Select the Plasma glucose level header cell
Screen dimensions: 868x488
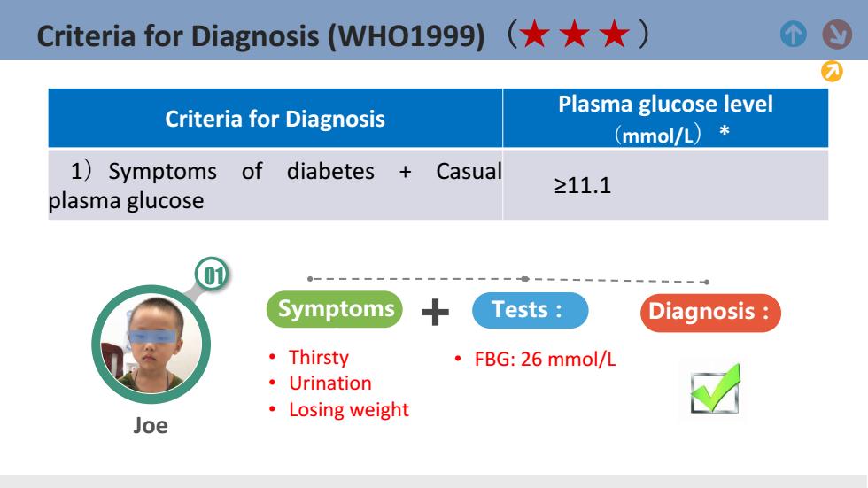coord(665,118)
